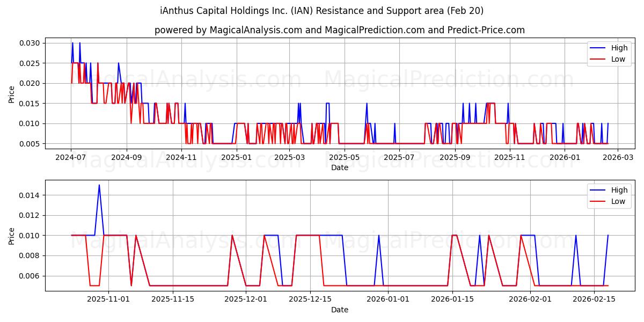Click the 2025-09 tick label on the top chart
The width and height of the screenshot is (644, 322).
click(x=455, y=157)
